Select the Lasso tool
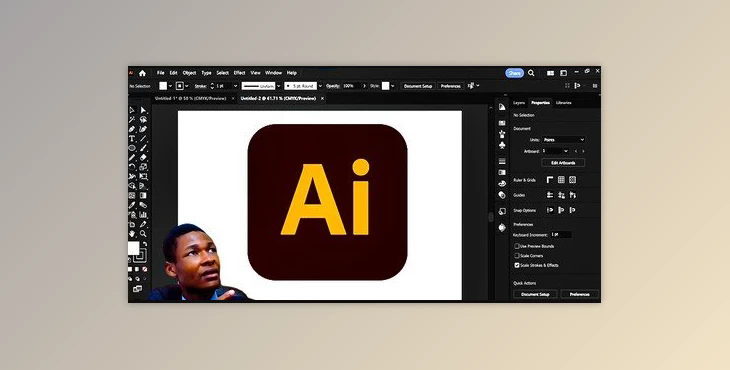This screenshot has width=730, height=370. pos(143,120)
